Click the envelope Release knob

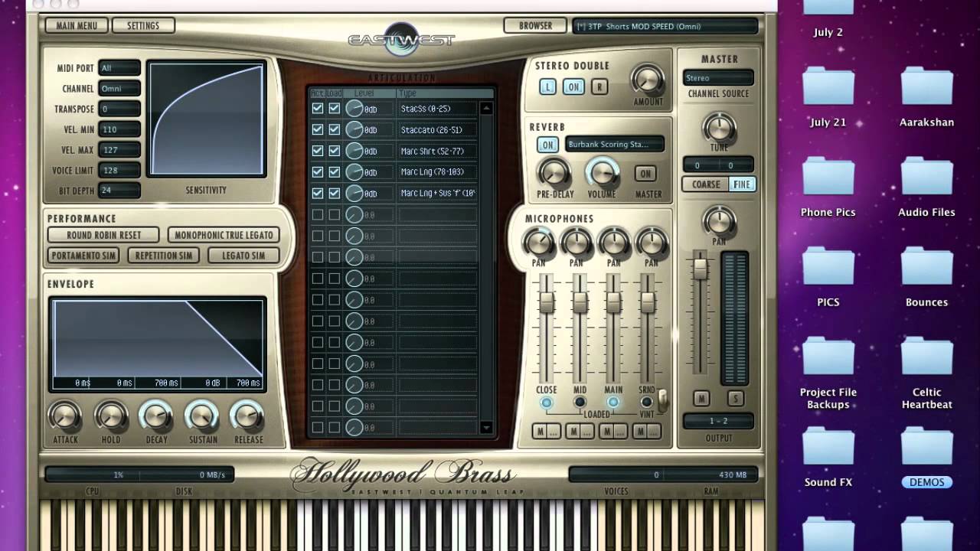(x=247, y=416)
